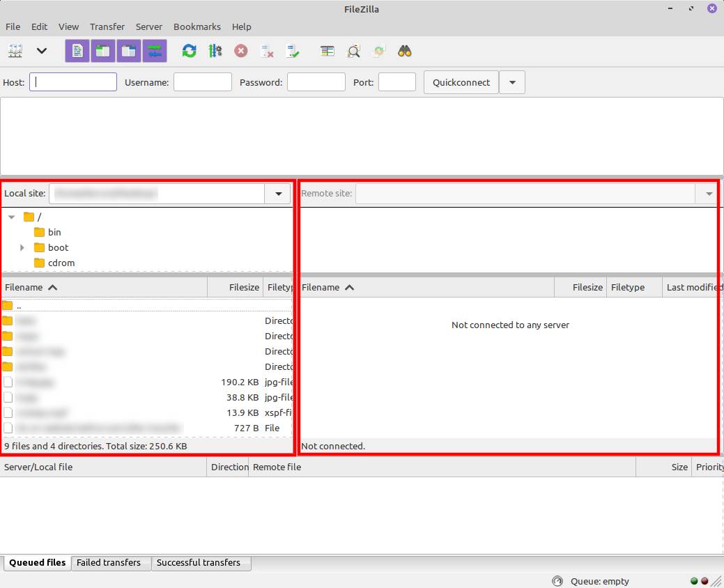Cancel the current operation
The image size is (724, 588).
[240, 51]
